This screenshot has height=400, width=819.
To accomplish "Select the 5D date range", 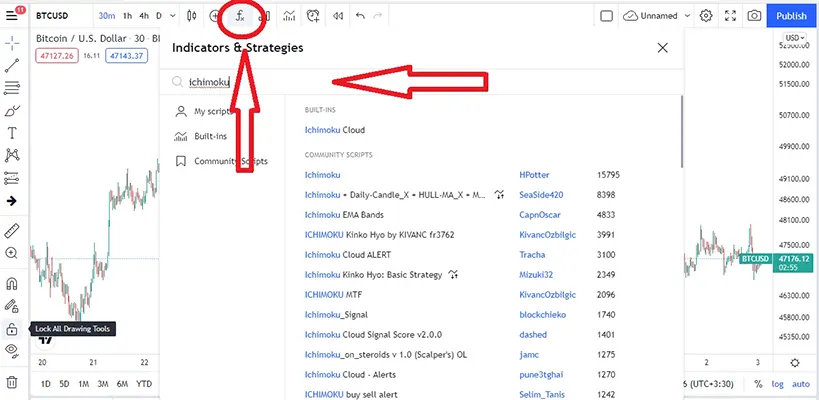I will coord(64,384).
